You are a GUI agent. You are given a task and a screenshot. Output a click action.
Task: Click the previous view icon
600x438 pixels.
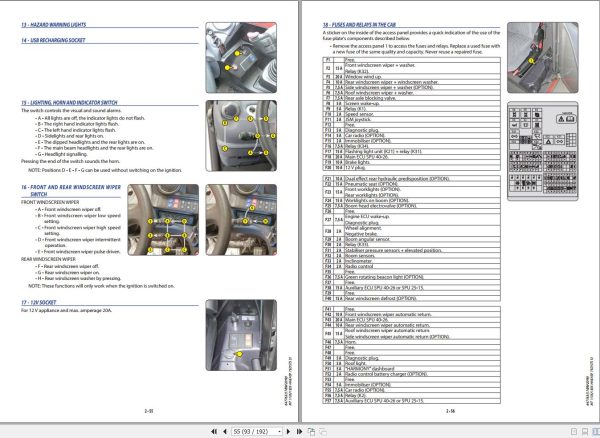[311, 431]
